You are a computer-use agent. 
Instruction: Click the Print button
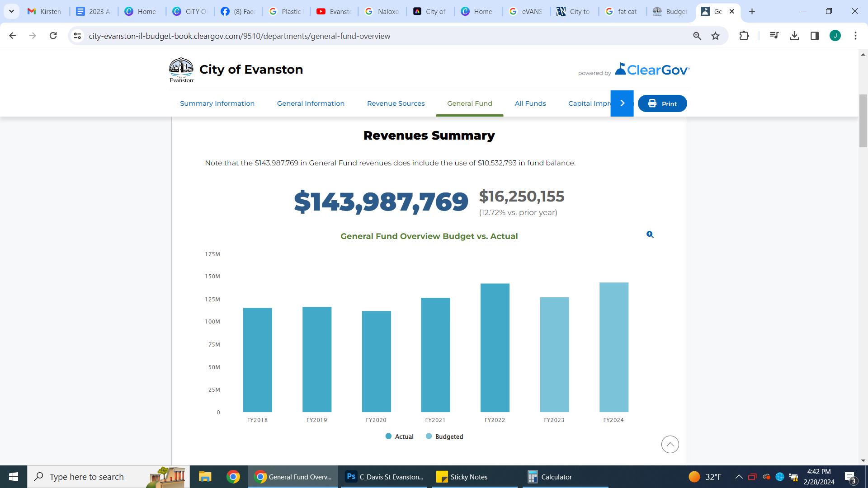[x=662, y=103]
